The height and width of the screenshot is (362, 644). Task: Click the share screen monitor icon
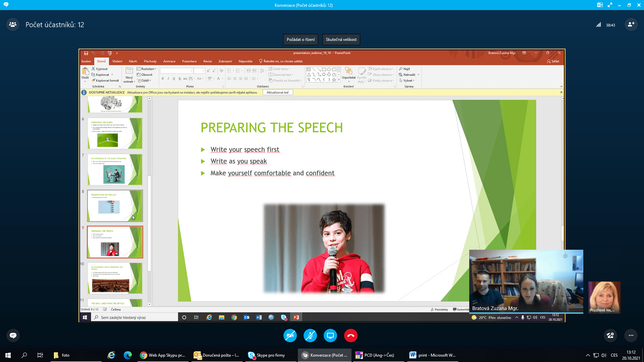330,336
